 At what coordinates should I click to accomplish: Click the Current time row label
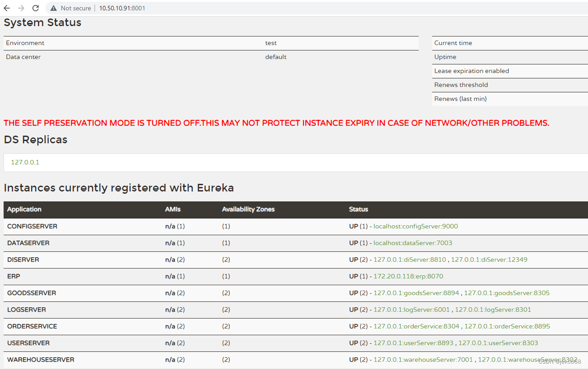(x=453, y=43)
